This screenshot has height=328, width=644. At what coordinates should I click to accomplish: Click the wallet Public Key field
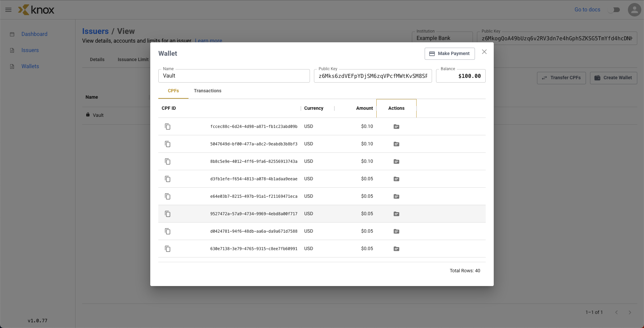tap(373, 76)
